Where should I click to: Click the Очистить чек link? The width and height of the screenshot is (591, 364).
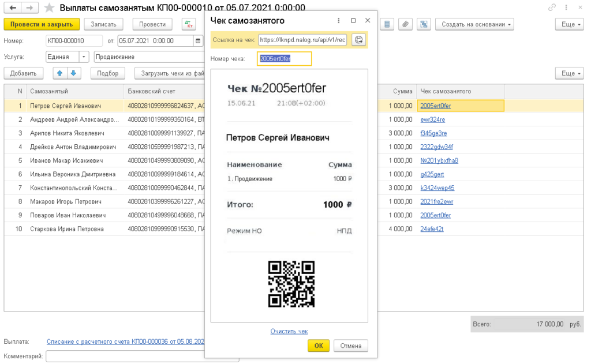tap(289, 331)
